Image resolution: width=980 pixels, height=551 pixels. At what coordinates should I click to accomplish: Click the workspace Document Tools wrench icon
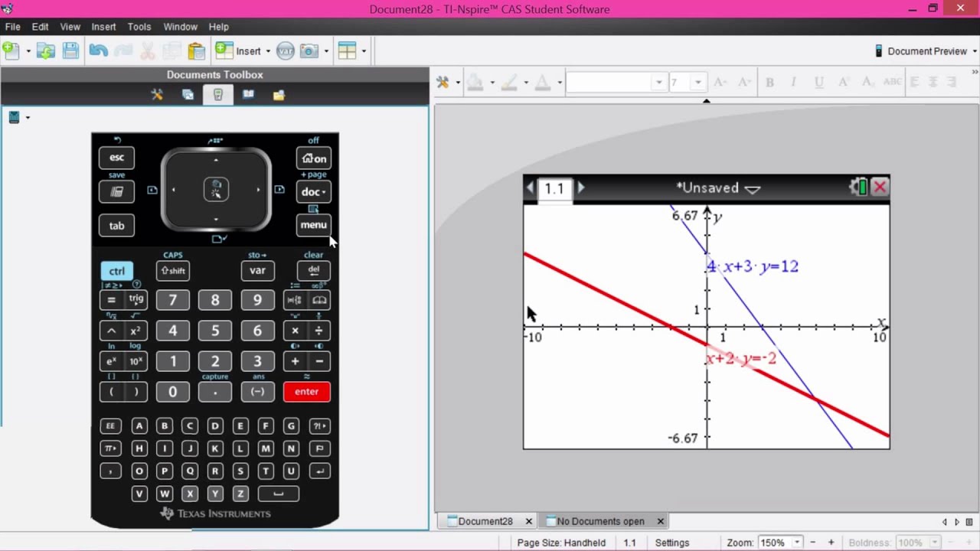point(443,82)
